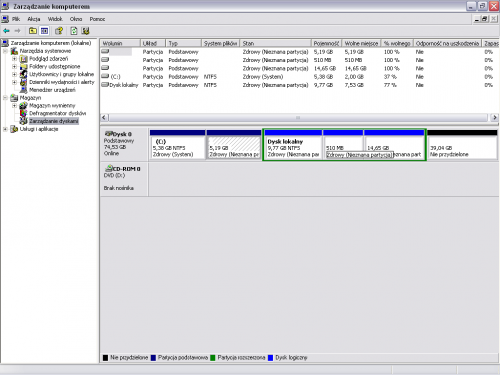
Task: Restore the inner console window button
Action: click(x=485, y=19)
